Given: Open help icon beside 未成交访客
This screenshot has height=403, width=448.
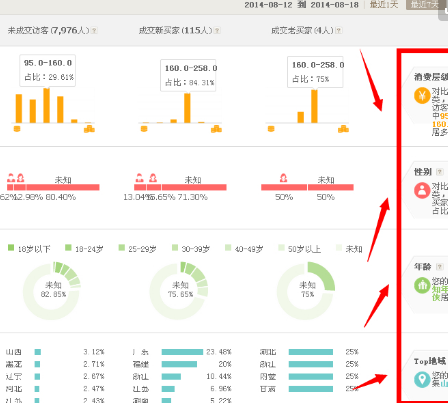Looking at the screenshot, I should click(x=94, y=31).
